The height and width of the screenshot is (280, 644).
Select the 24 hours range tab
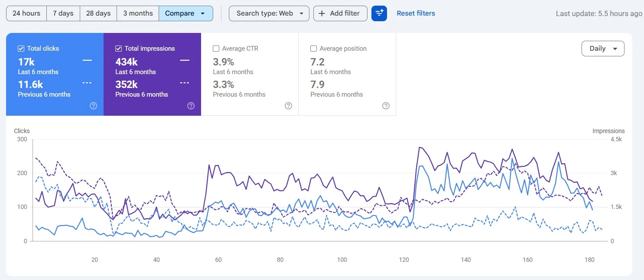[26, 13]
